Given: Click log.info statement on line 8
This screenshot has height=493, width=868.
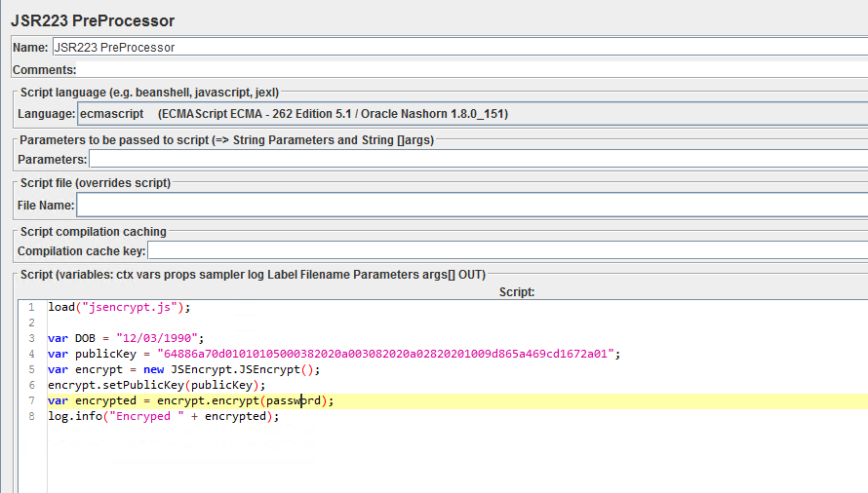Looking at the screenshot, I should click(163, 416).
